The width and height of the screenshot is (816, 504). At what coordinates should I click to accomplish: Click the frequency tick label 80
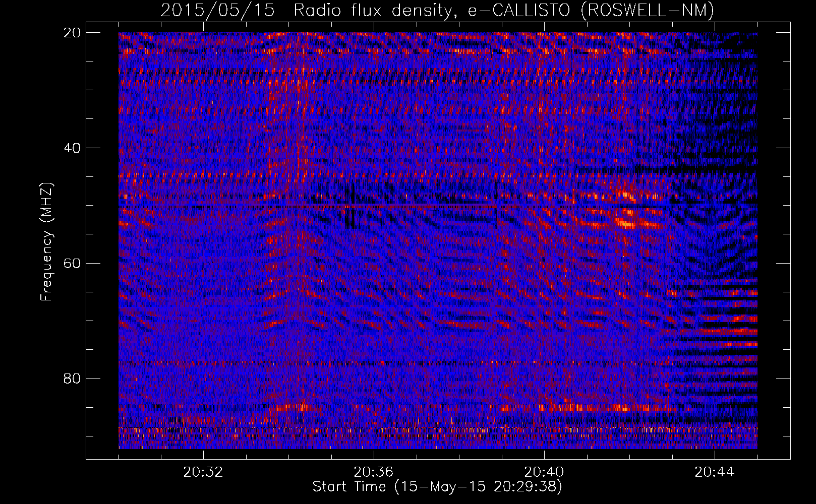coord(72,378)
